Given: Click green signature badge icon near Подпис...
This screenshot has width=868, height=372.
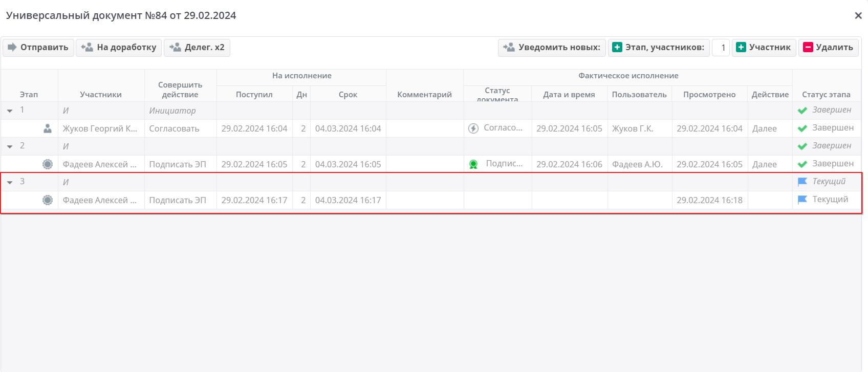Looking at the screenshot, I should 473,164.
